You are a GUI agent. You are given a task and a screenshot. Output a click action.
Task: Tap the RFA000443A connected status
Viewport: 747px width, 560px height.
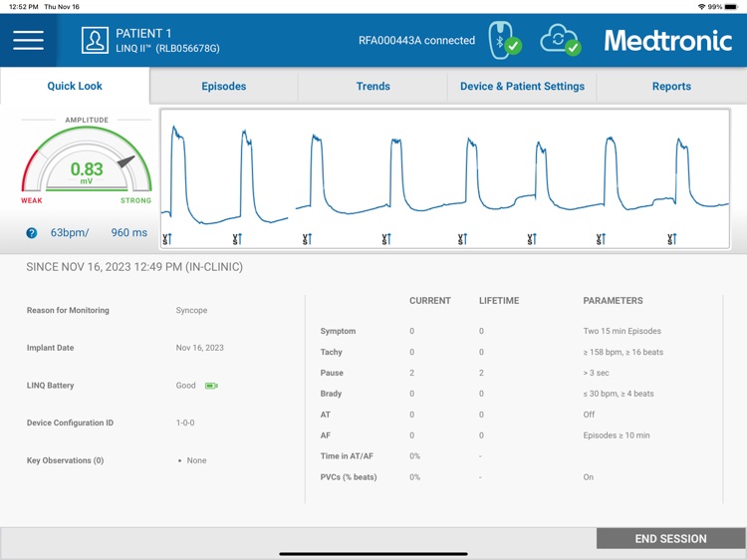(x=417, y=41)
